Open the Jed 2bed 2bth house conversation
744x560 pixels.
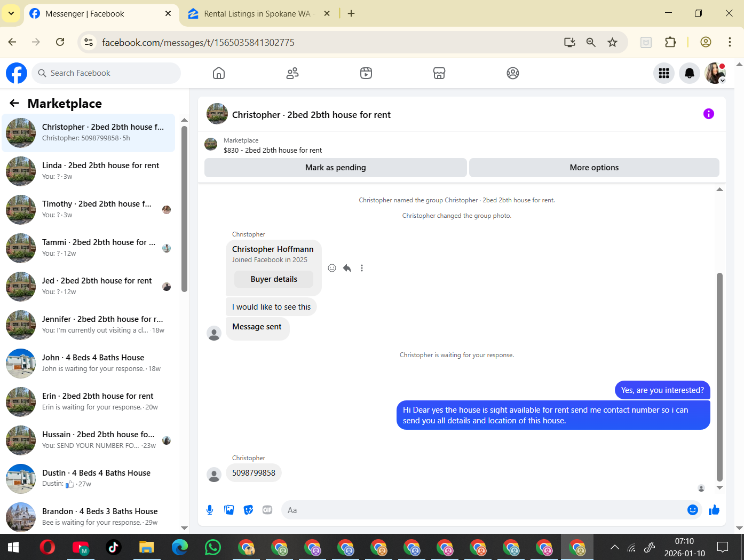click(x=89, y=286)
